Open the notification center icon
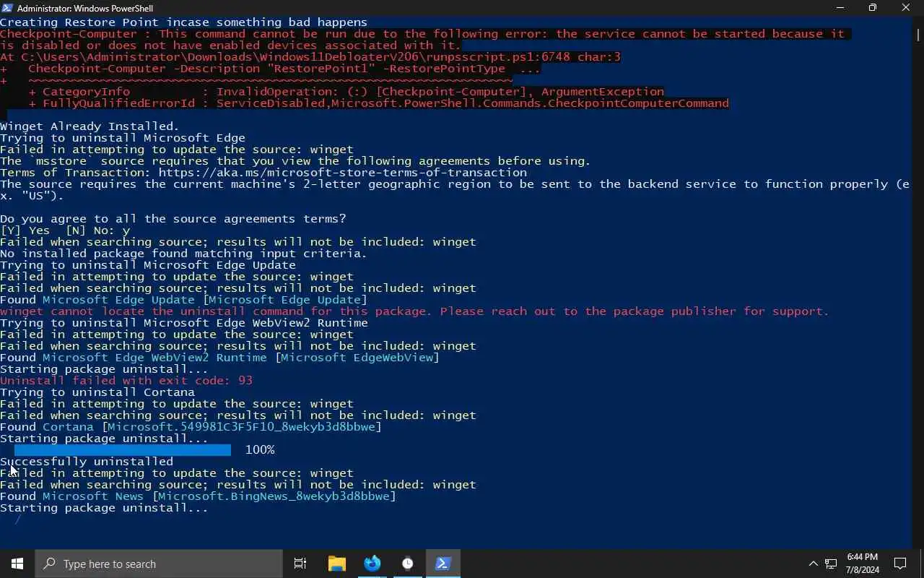The image size is (924, 578). pos(900,564)
